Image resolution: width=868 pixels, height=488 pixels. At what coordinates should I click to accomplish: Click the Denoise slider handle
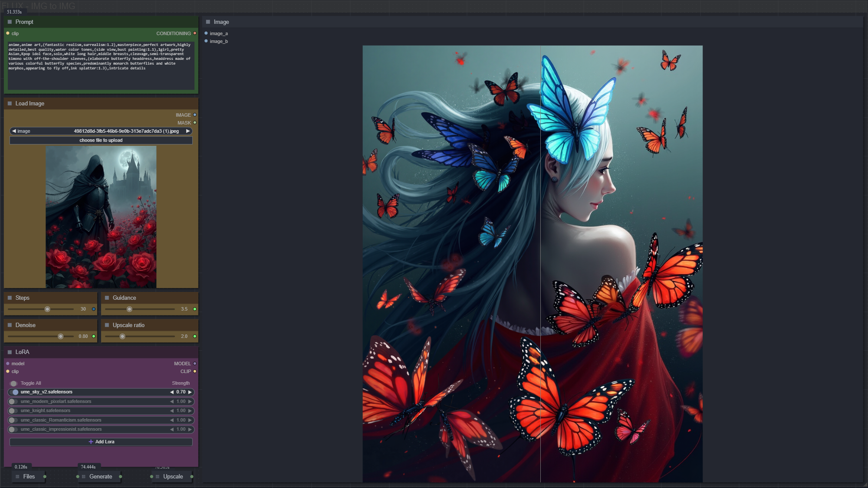point(61,336)
